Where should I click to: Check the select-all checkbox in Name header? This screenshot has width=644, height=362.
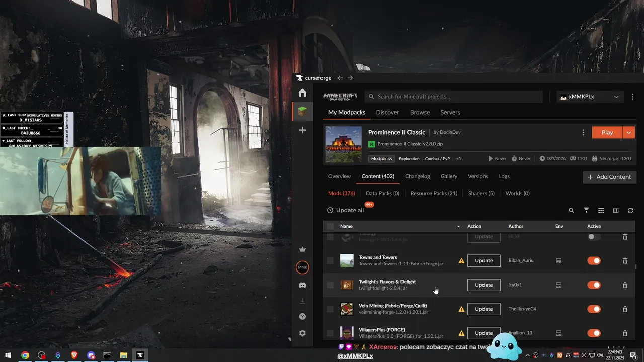click(x=330, y=226)
